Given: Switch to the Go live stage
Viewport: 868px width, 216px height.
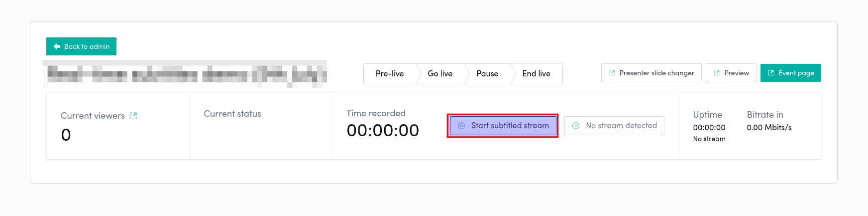Looking at the screenshot, I should pyautogui.click(x=440, y=74).
